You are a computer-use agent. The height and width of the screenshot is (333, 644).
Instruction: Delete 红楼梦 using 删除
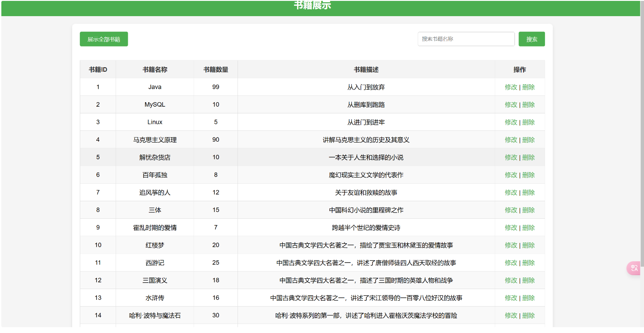pos(528,245)
